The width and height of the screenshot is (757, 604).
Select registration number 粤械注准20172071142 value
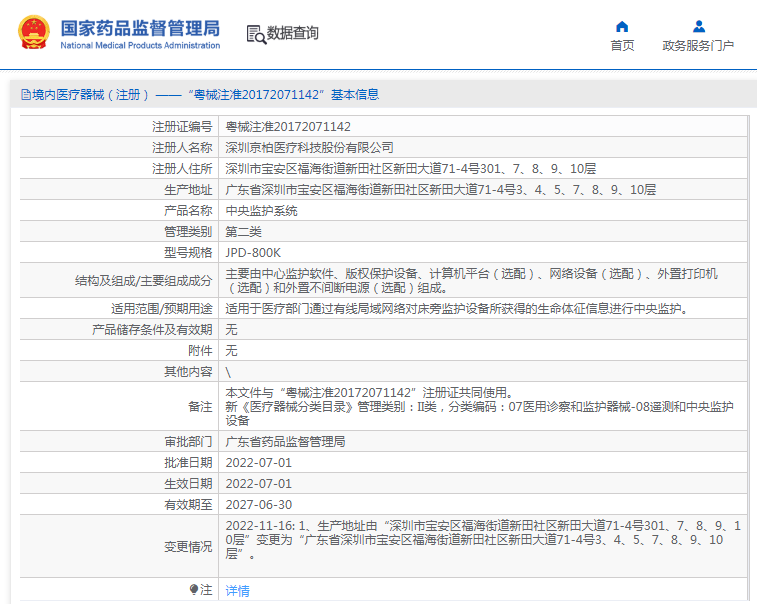click(x=288, y=127)
